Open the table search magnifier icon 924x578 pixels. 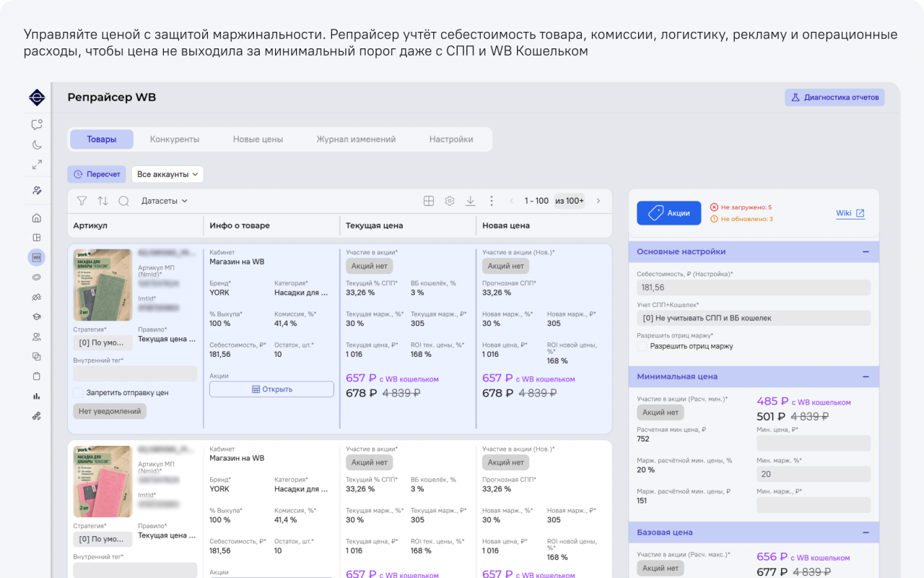point(123,201)
